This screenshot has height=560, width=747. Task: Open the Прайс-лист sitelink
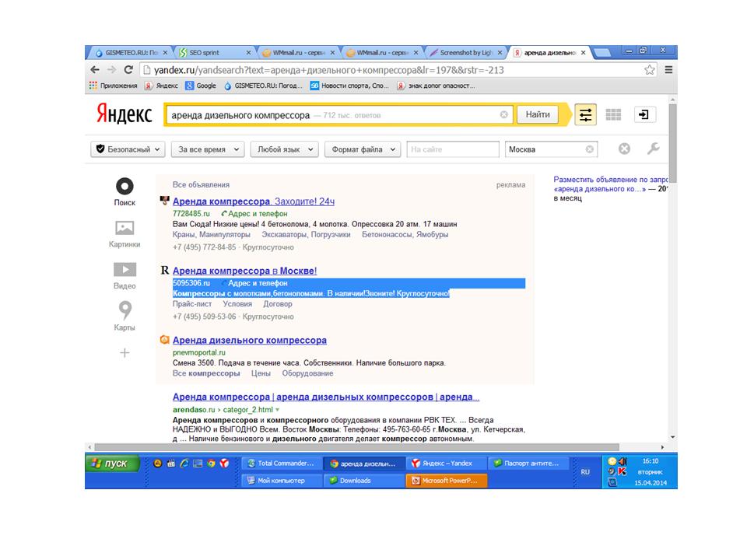(x=192, y=304)
